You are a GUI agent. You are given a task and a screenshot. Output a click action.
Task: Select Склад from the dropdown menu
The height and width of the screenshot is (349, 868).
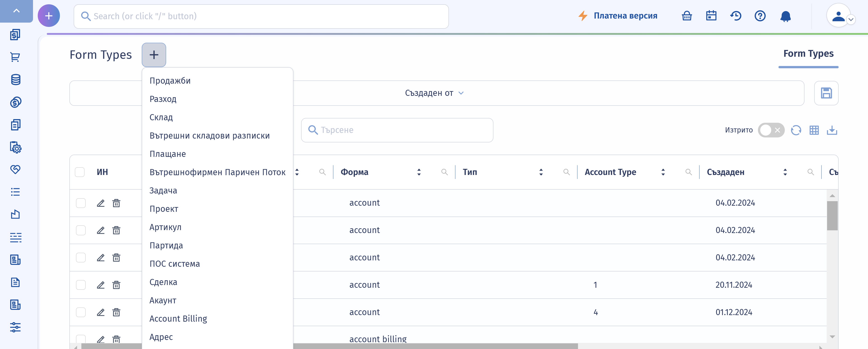[218, 117]
